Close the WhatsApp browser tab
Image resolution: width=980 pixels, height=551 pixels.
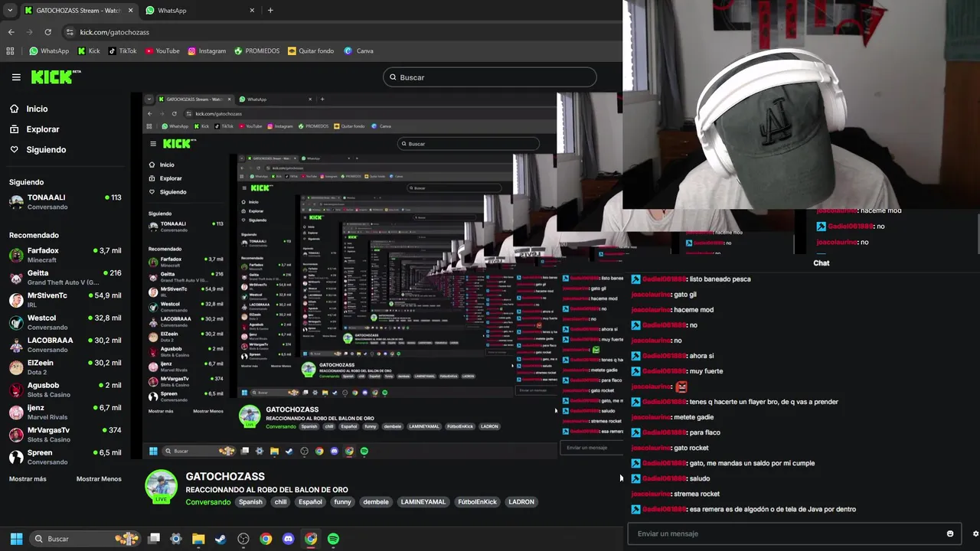point(252,11)
